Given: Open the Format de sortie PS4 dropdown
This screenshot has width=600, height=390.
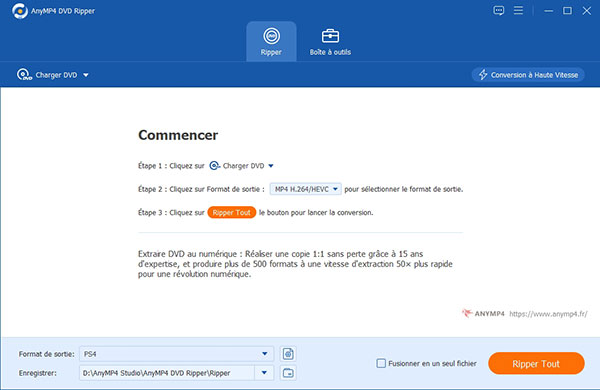Looking at the screenshot, I should pyautogui.click(x=176, y=354).
